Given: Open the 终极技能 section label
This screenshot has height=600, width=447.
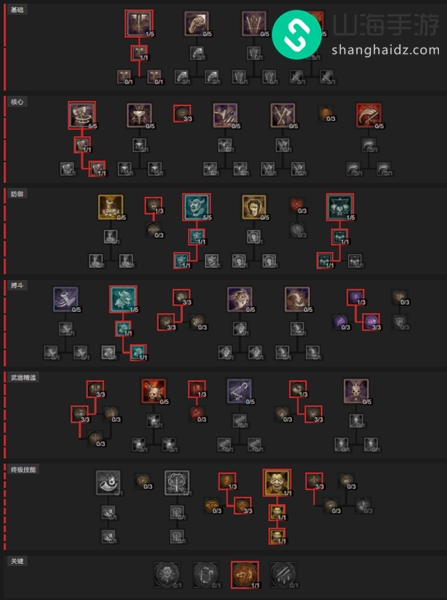Looking at the screenshot, I should [23, 469].
